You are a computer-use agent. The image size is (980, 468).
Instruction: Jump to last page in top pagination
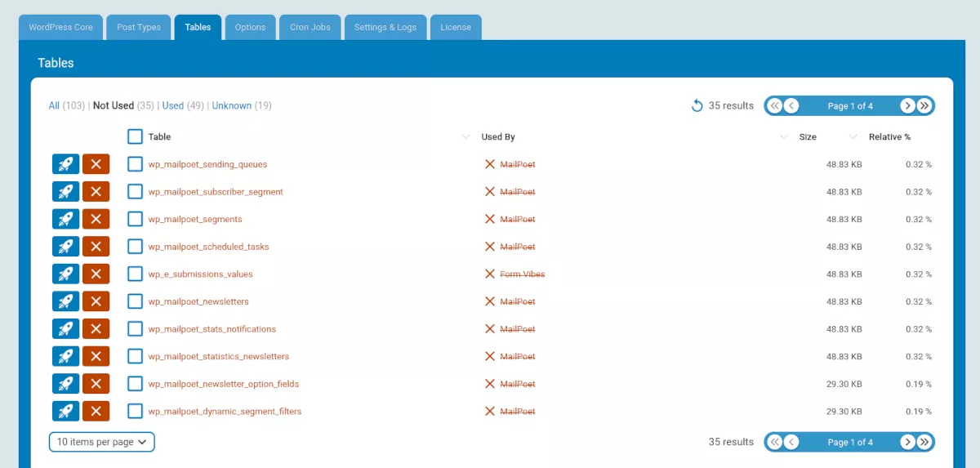point(924,105)
